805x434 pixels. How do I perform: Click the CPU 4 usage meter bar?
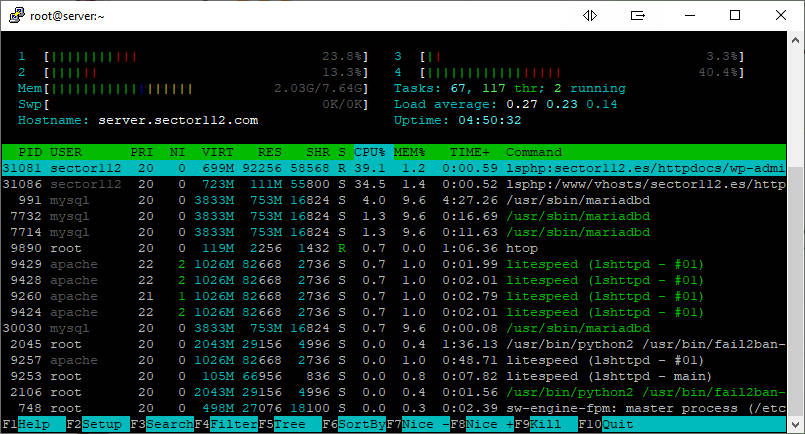click(x=582, y=72)
